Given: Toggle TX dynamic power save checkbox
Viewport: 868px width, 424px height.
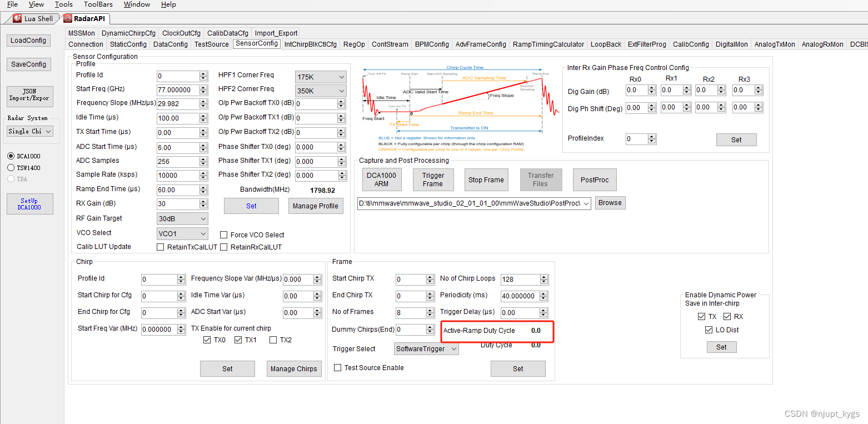Looking at the screenshot, I should click(702, 317).
